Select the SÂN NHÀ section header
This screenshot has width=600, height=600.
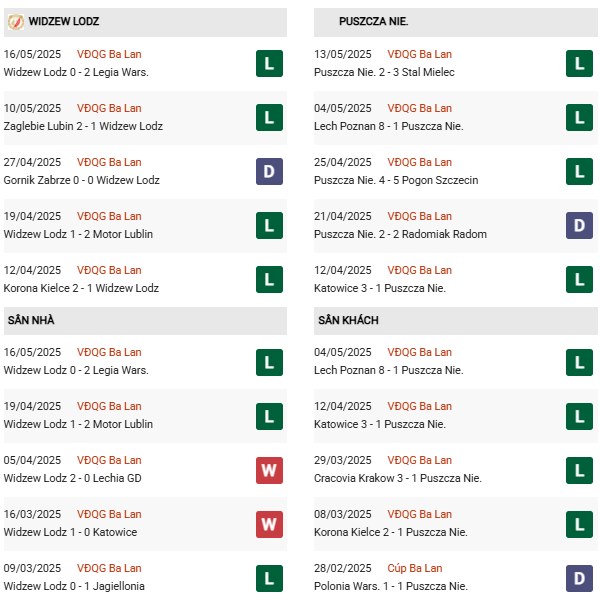pos(145,321)
